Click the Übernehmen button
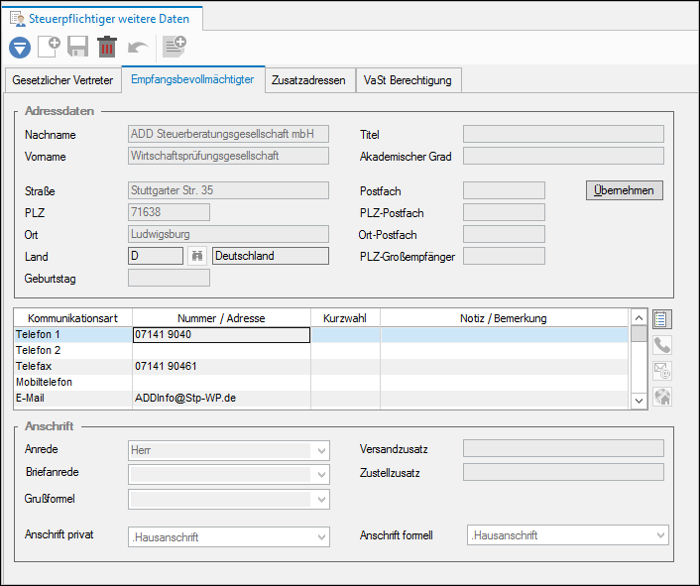 pyautogui.click(x=624, y=190)
